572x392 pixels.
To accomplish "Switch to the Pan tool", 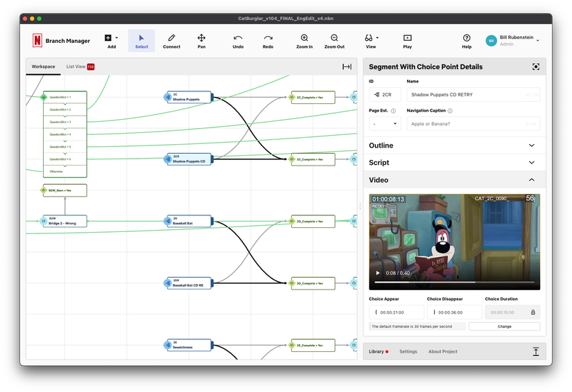I will 201,41.
